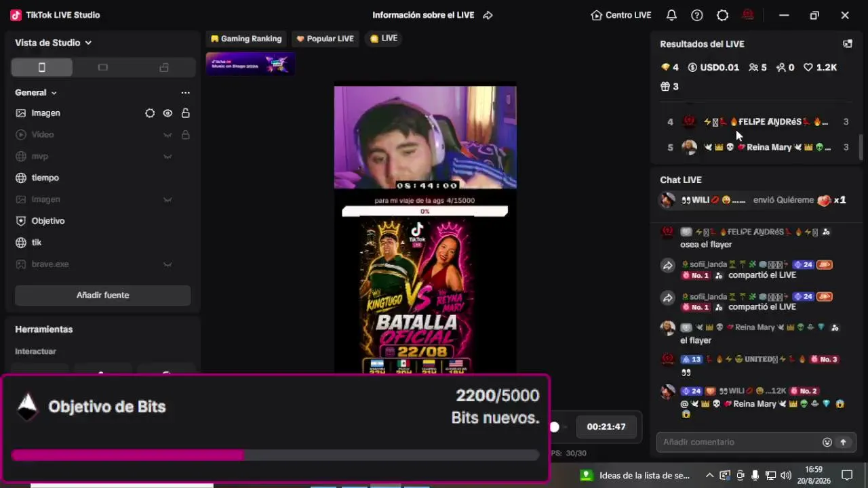Click ranked viewer FELIPE ANDRéS row
Viewport: 868px width, 488px height.
pyautogui.click(x=757, y=122)
